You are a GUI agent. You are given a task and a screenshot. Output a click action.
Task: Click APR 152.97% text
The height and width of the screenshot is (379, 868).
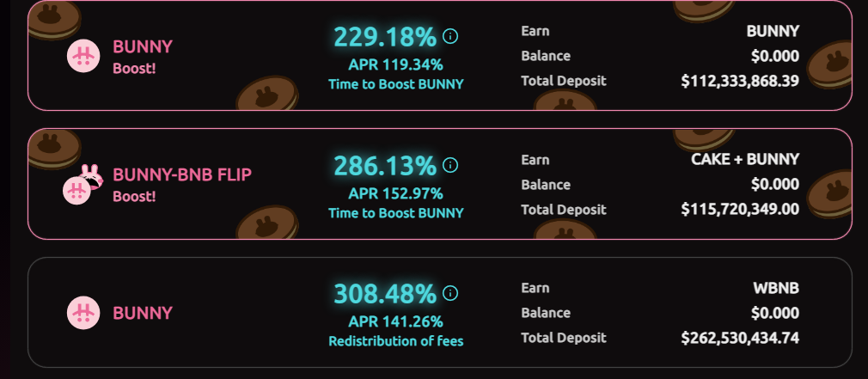395,193
